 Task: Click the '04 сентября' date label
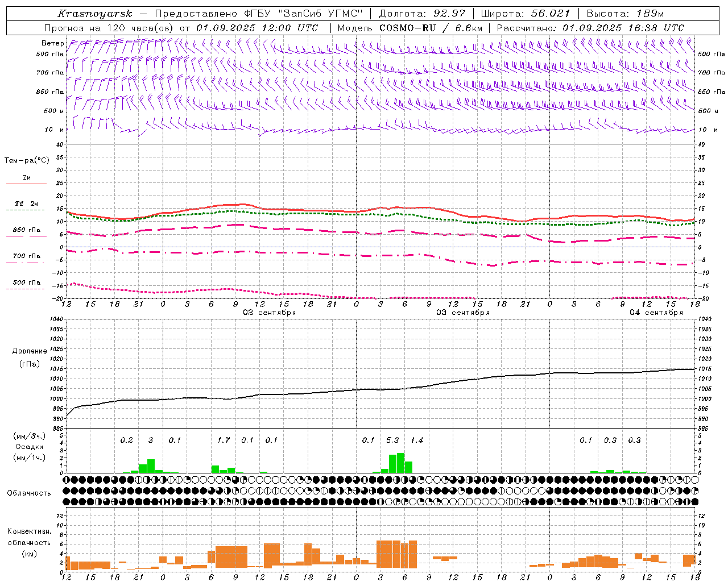coord(656,312)
